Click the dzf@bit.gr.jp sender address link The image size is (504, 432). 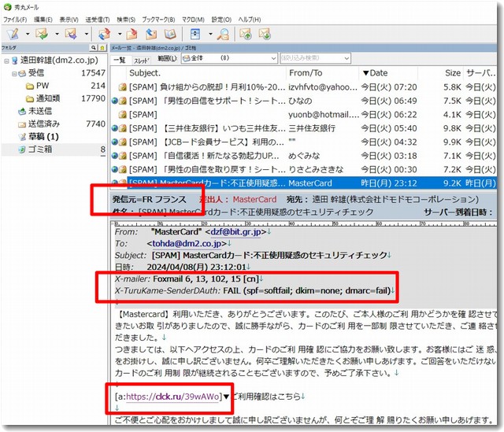pyautogui.click(x=235, y=231)
